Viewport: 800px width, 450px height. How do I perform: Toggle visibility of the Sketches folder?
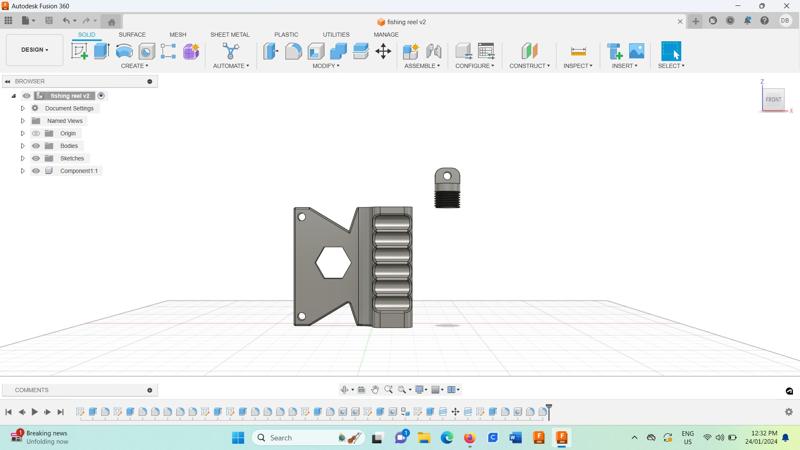[36, 158]
